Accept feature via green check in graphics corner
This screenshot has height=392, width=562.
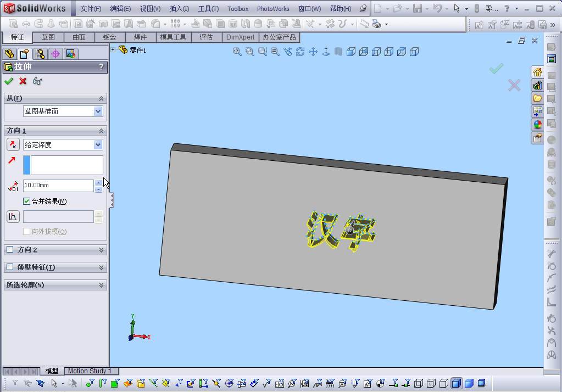[x=497, y=68]
